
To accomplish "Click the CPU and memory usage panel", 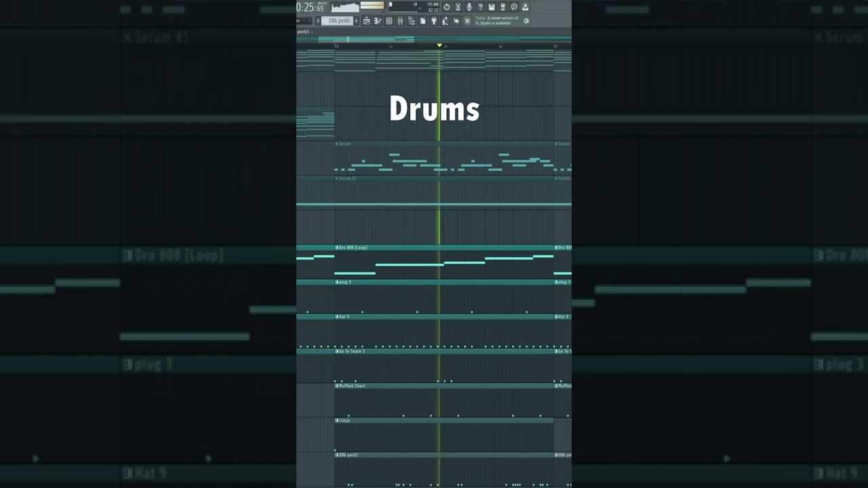I will click(x=414, y=7).
